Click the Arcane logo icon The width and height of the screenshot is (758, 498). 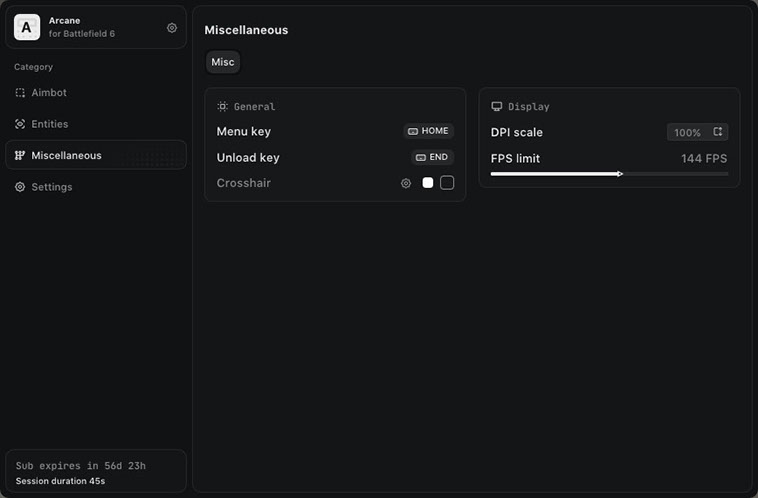click(27, 27)
